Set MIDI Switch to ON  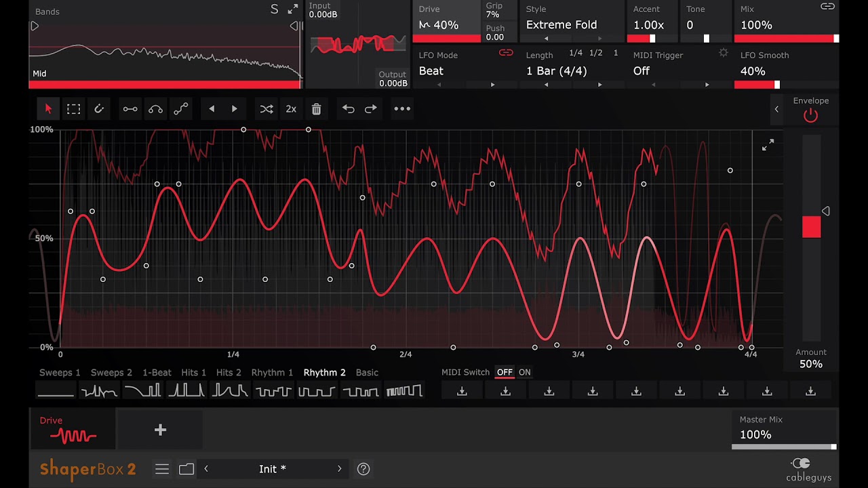pos(525,372)
